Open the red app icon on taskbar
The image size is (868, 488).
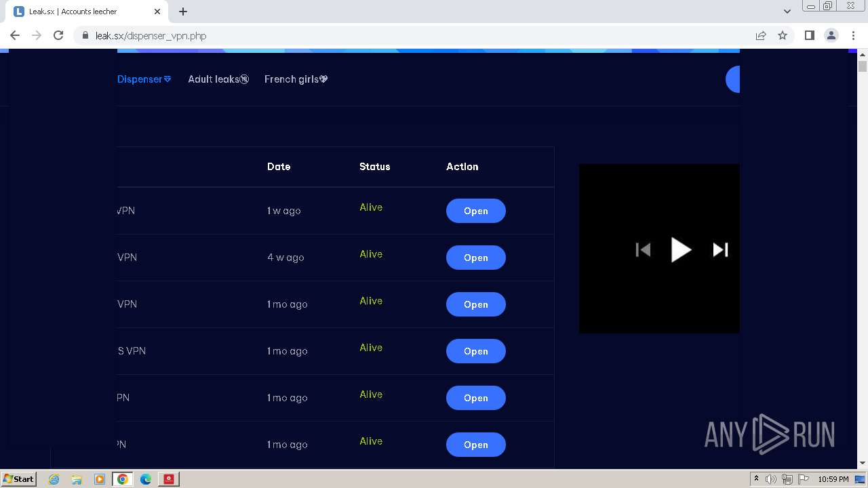pyautogui.click(x=169, y=479)
